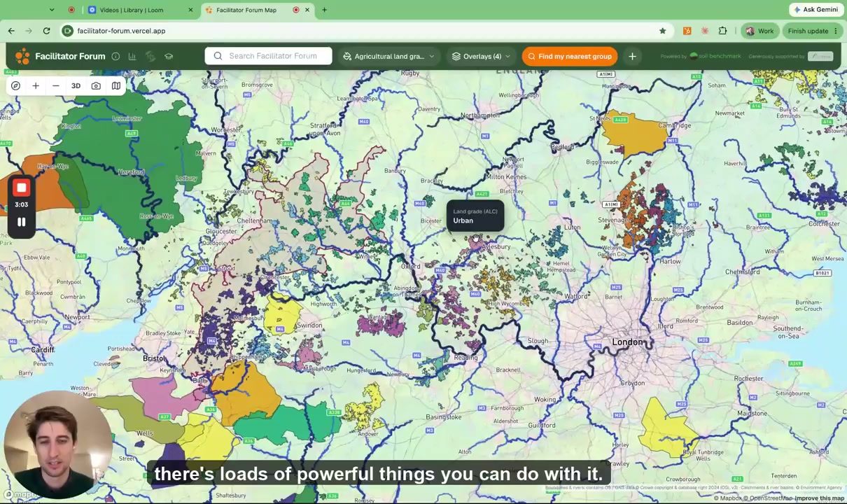This screenshot has width=847, height=504.
Task: Focus the Search Facilitator Forum field
Action: coord(268,56)
